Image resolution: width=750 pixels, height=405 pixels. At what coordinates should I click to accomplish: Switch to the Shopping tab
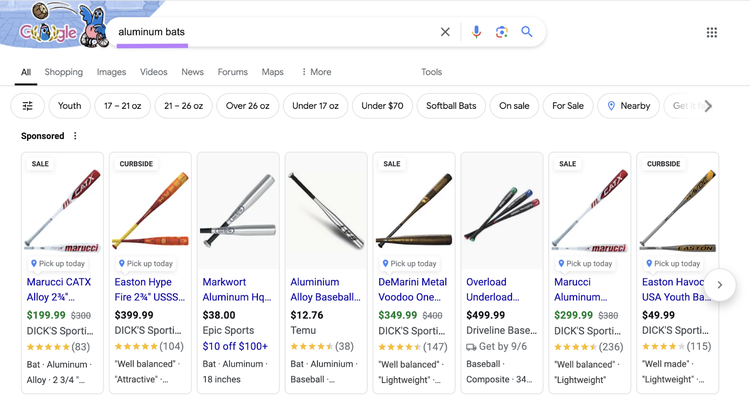click(64, 72)
